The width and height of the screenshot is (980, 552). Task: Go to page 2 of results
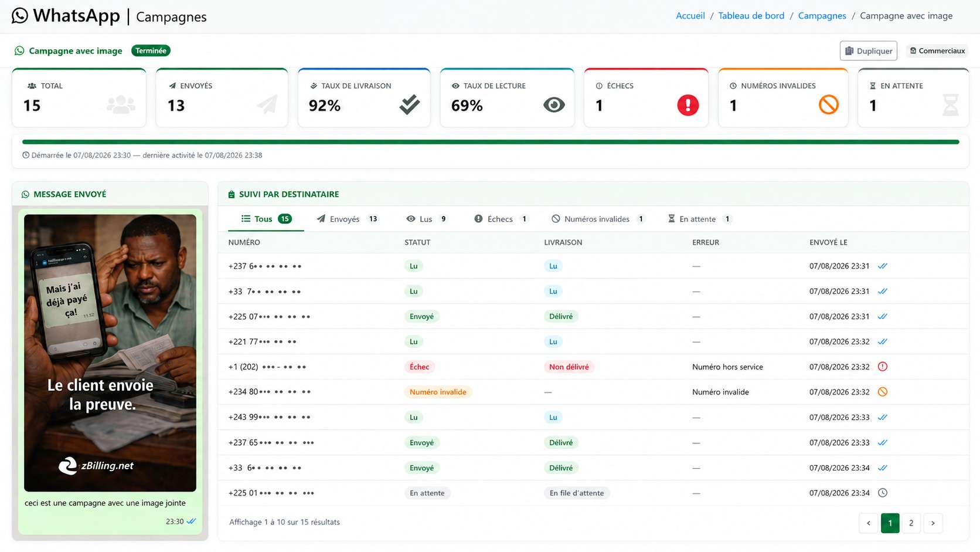click(911, 523)
